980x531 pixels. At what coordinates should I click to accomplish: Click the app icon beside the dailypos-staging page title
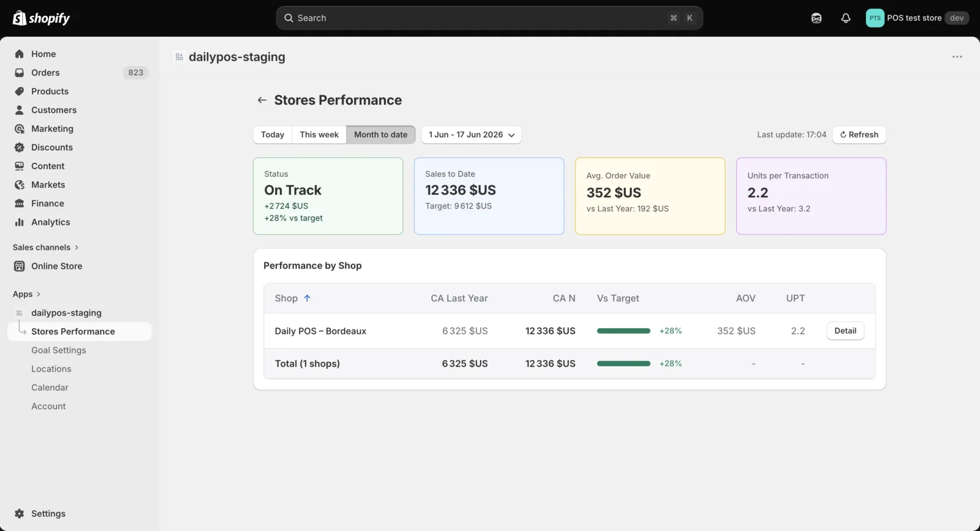pos(179,57)
